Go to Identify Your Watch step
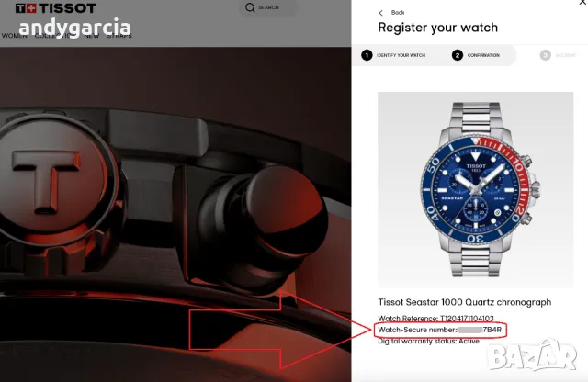The height and width of the screenshot is (382, 588). pyautogui.click(x=401, y=55)
